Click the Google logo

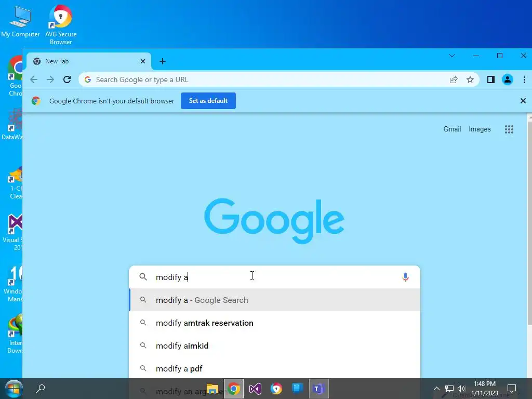274,220
